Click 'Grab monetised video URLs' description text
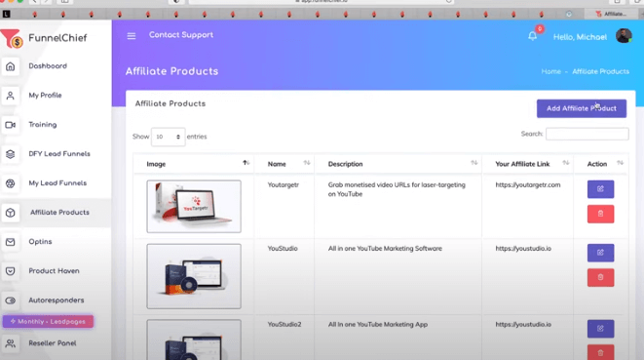Viewport: 644px width, 360px height. tap(397, 189)
